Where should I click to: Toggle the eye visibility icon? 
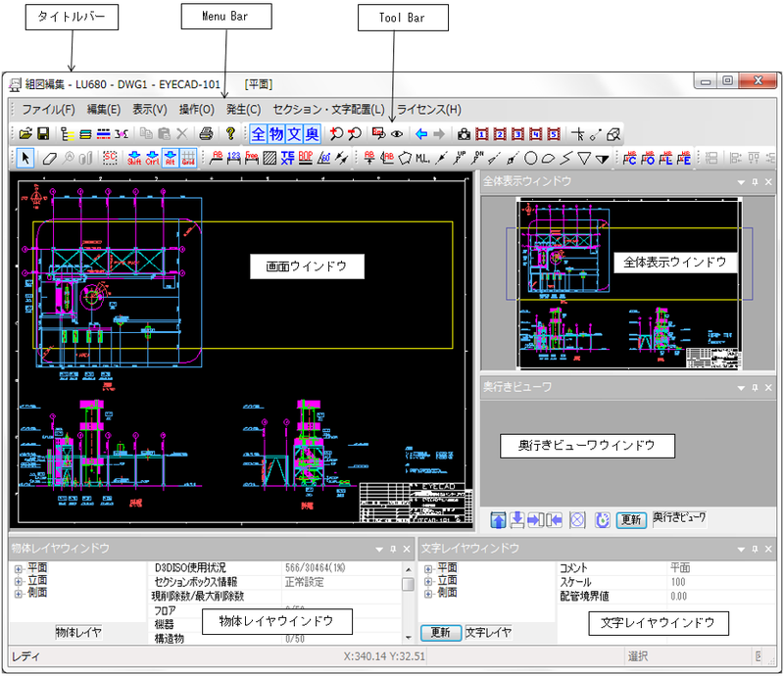397,133
